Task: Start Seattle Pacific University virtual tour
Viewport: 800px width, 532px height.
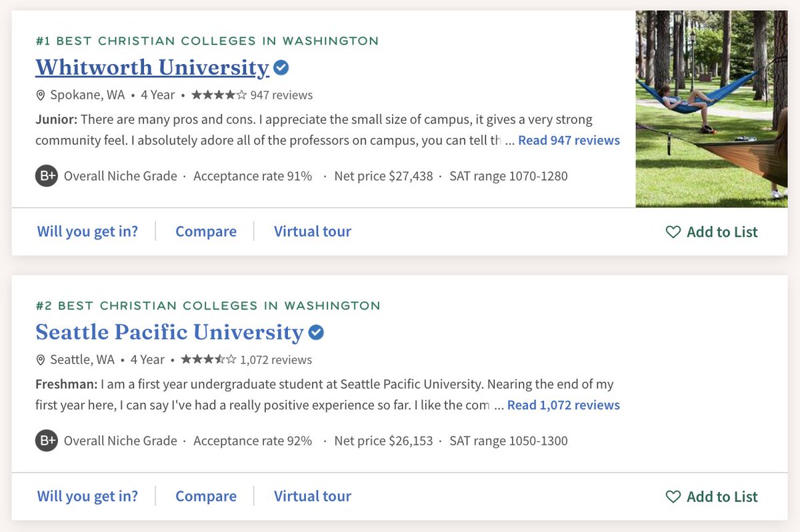Action: [313, 496]
